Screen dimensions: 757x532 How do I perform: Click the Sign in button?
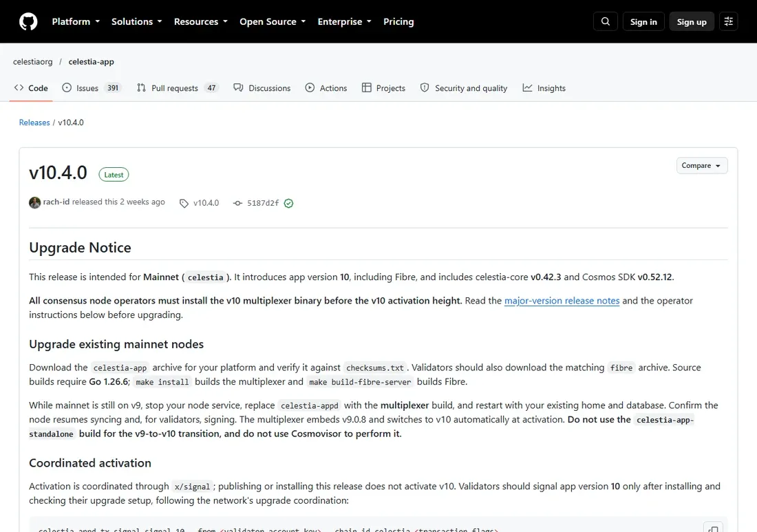[x=643, y=22]
